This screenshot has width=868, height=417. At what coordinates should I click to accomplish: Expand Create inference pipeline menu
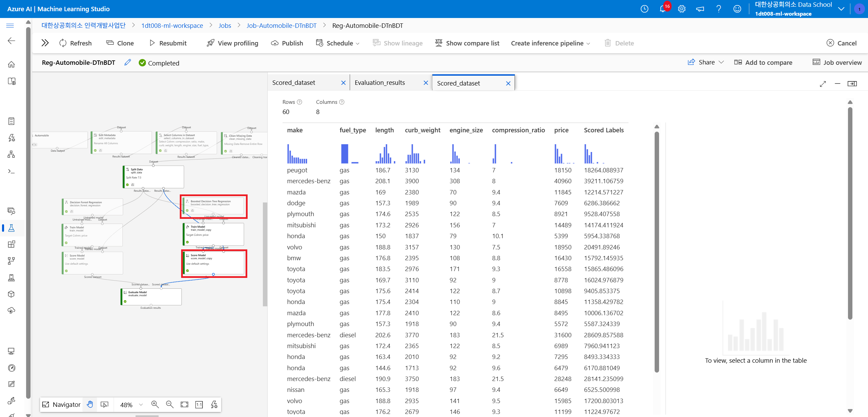tap(550, 43)
